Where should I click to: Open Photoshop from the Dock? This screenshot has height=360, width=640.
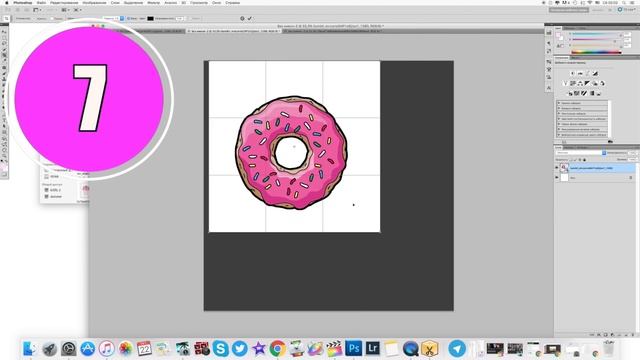coord(353,349)
